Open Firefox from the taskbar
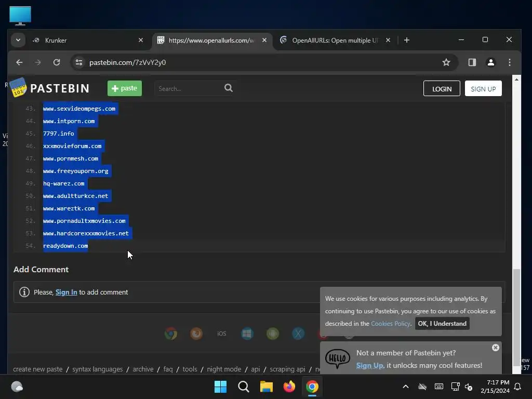Screen dimensions: 532x399 coord(289,387)
